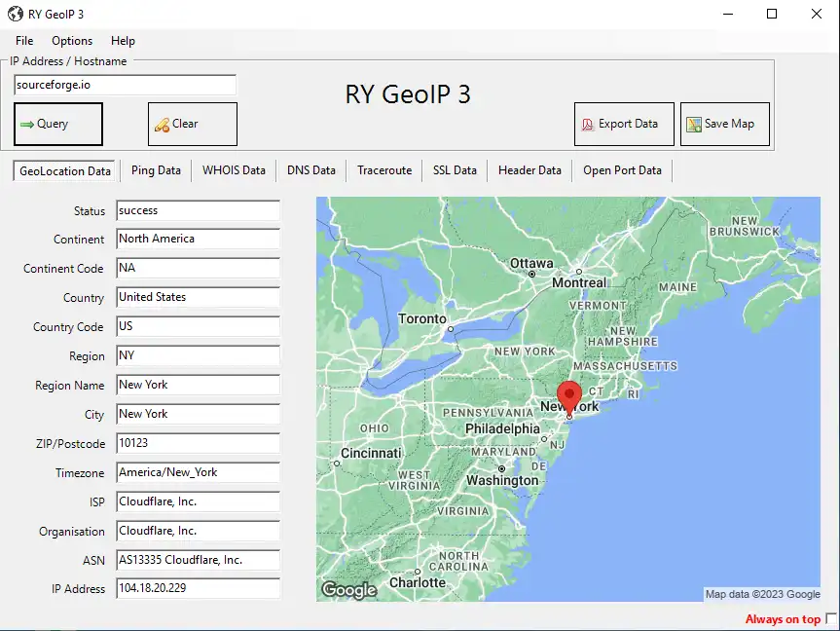This screenshot has height=631, width=840.
Task: Switch to the Header Data tab
Action: point(530,170)
